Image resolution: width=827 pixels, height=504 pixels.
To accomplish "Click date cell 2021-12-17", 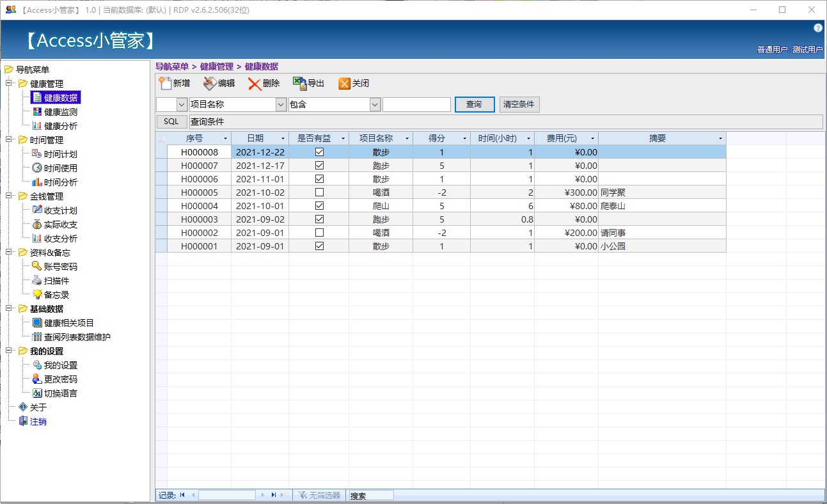I will tap(260, 166).
